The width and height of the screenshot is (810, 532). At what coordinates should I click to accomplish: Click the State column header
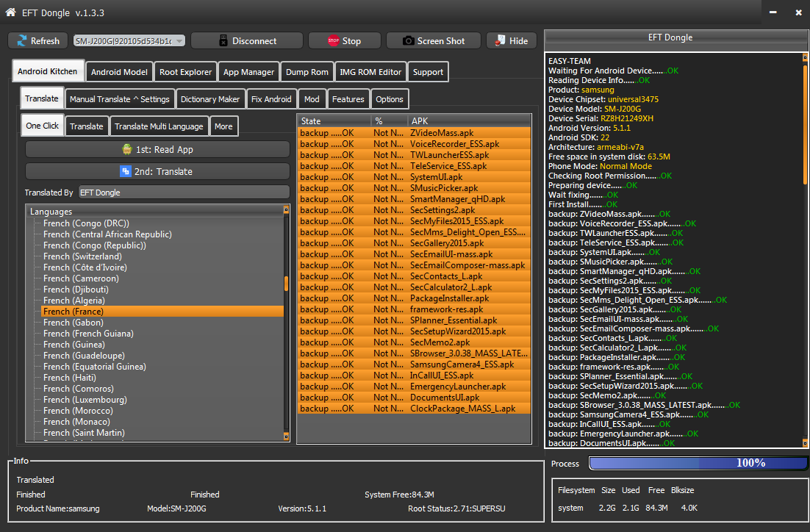click(x=334, y=121)
